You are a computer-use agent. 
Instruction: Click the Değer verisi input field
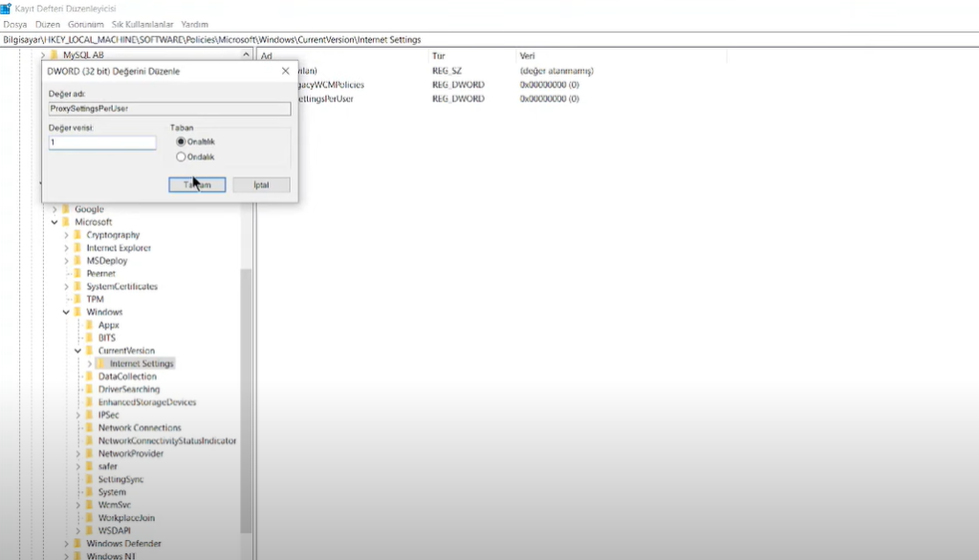click(x=102, y=142)
